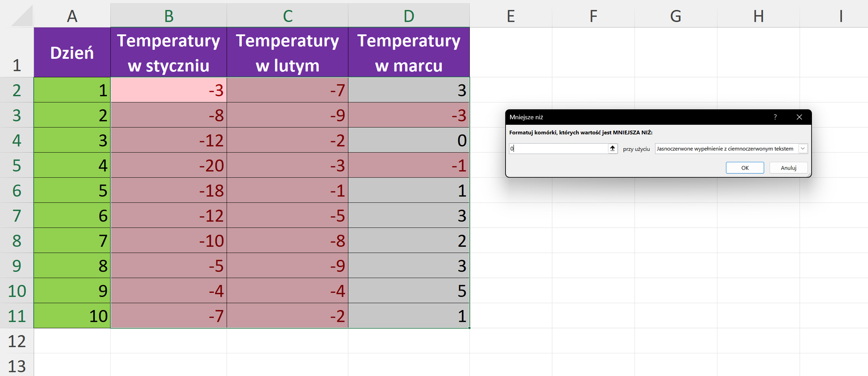
Task: Select column E header
Action: pos(510,16)
